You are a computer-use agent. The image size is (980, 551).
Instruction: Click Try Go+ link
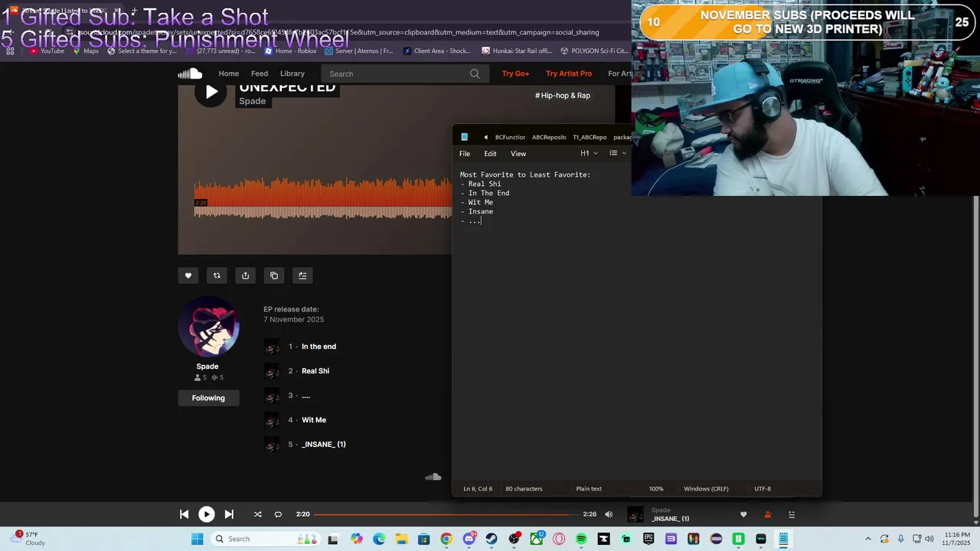[515, 73]
